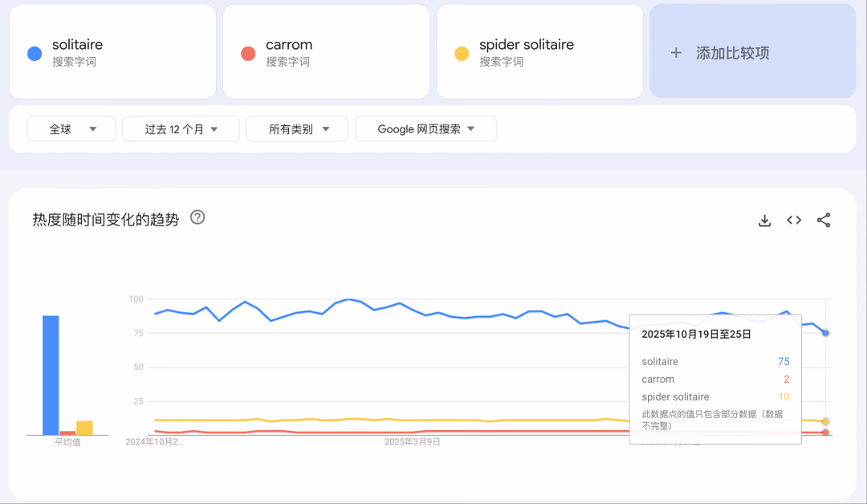Click the yellow data point at chart end
Viewport: 867px width, 504px height.
tap(825, 421)
